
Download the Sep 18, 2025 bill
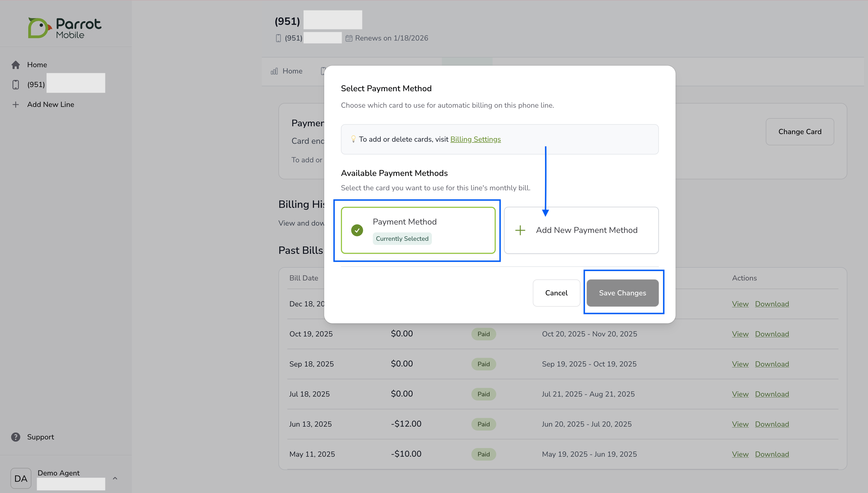772,364
